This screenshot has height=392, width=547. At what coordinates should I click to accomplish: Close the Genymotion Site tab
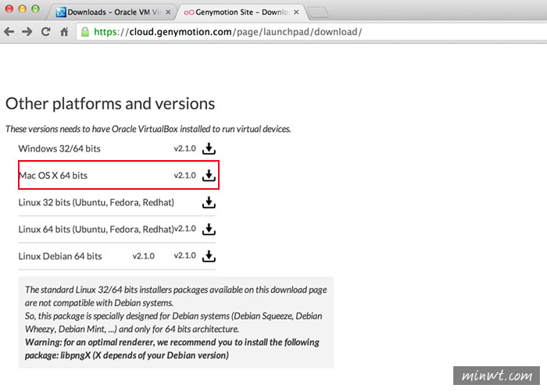[296, 12]
